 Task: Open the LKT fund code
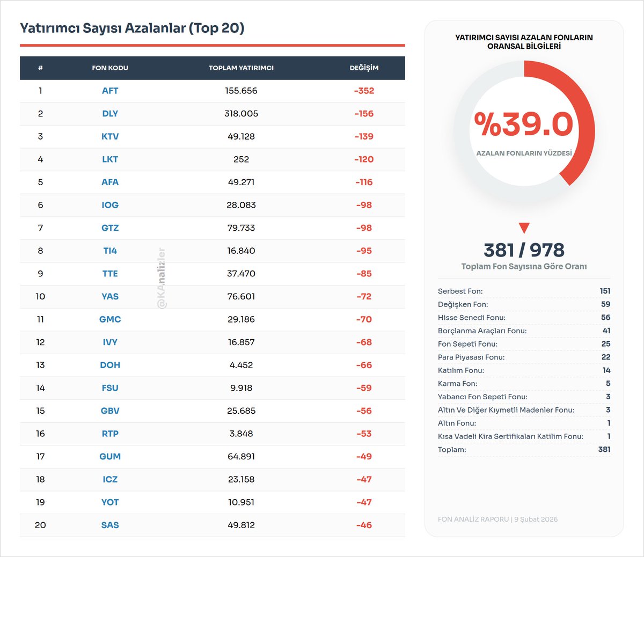click(x=110, y=159)
